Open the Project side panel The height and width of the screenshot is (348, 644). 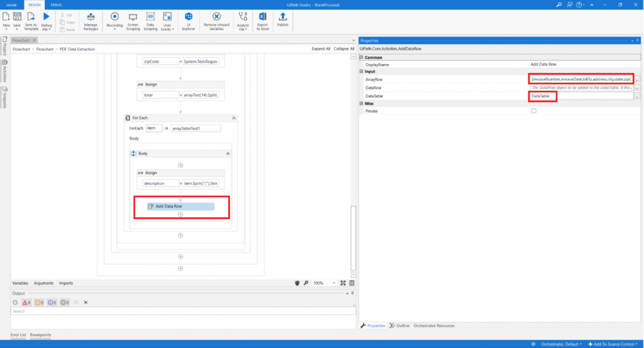pos(5,46)
